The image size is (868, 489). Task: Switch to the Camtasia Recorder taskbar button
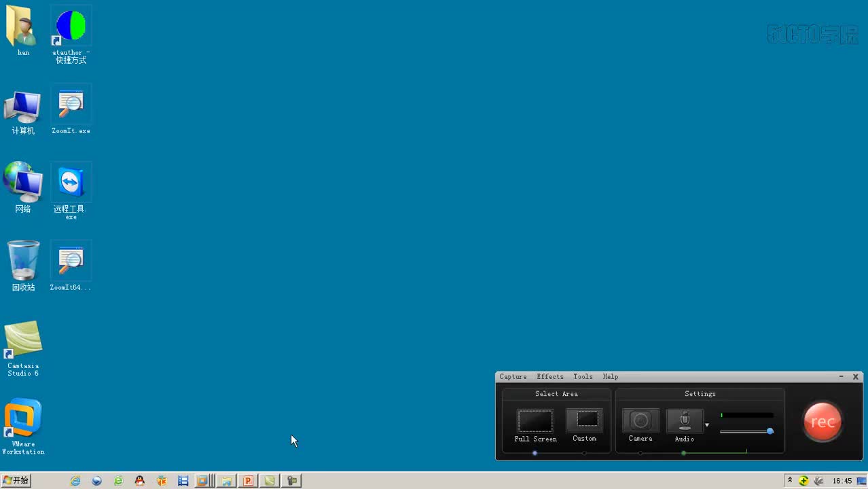tap(204, 481)
